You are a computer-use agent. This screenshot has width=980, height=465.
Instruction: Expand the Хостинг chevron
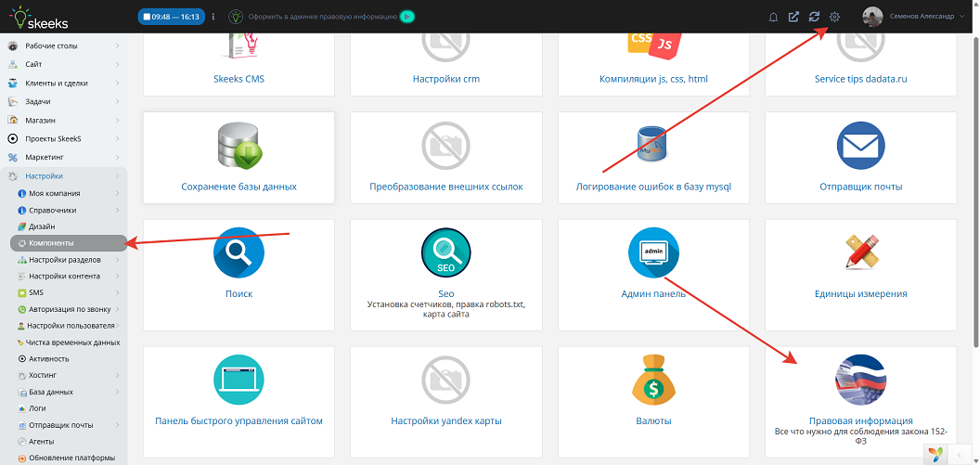point(118,376)
